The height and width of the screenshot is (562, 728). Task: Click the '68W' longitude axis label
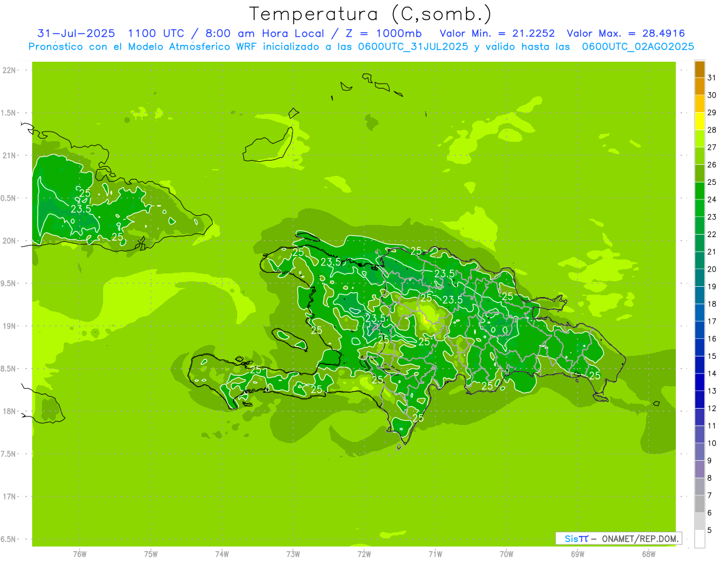point(649,554)
